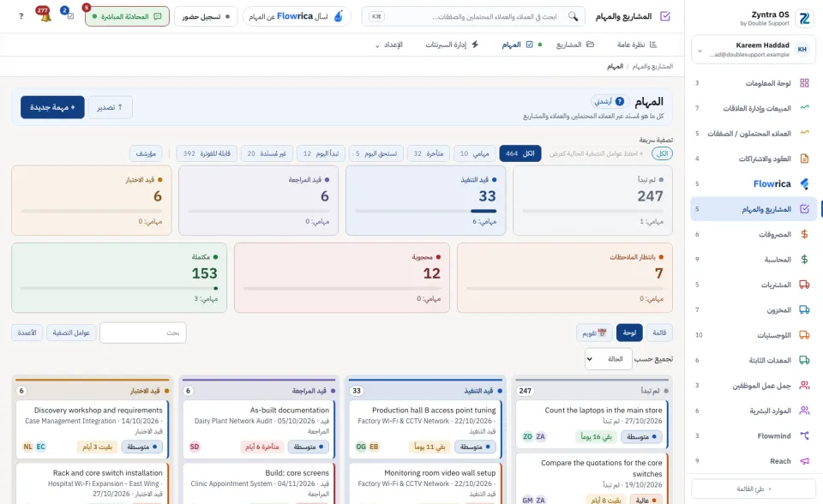Screen dimensions: 823x504
Task: Click the KH user avatar
Action: [x=802, y=50]
